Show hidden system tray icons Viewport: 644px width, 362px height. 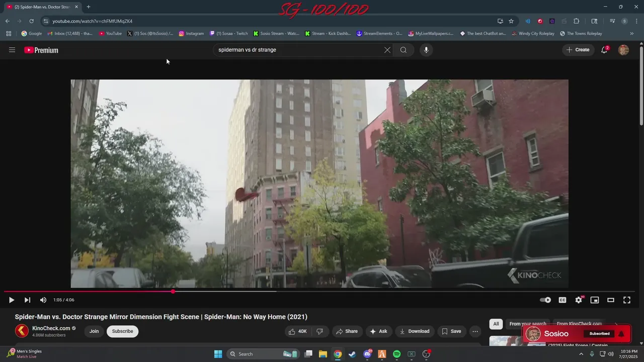(x=581, y=354)
